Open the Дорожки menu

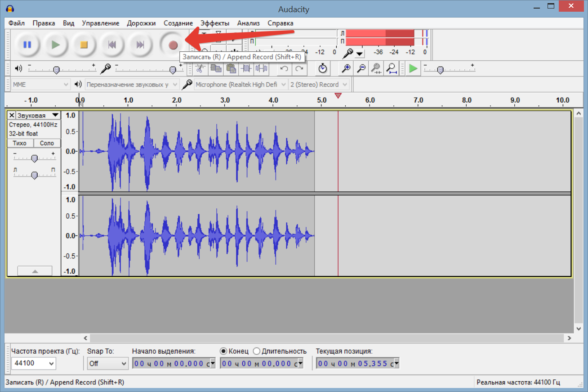141,23
